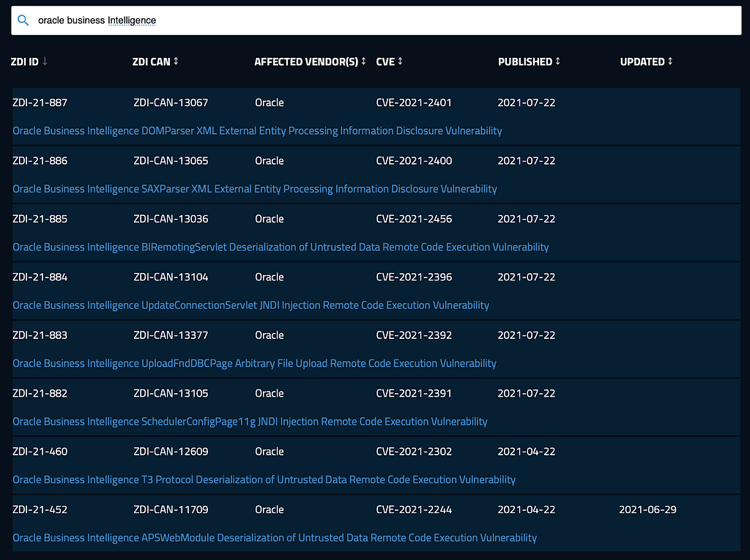Click the CVE-2021-2391 entry

(414, 393)
